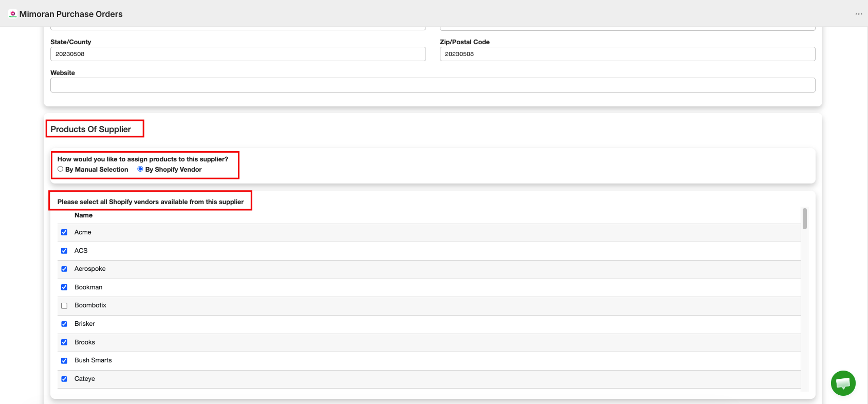
Task: Uncheck the Bush Smarts vendor checkbox
Action: (64, 360)
